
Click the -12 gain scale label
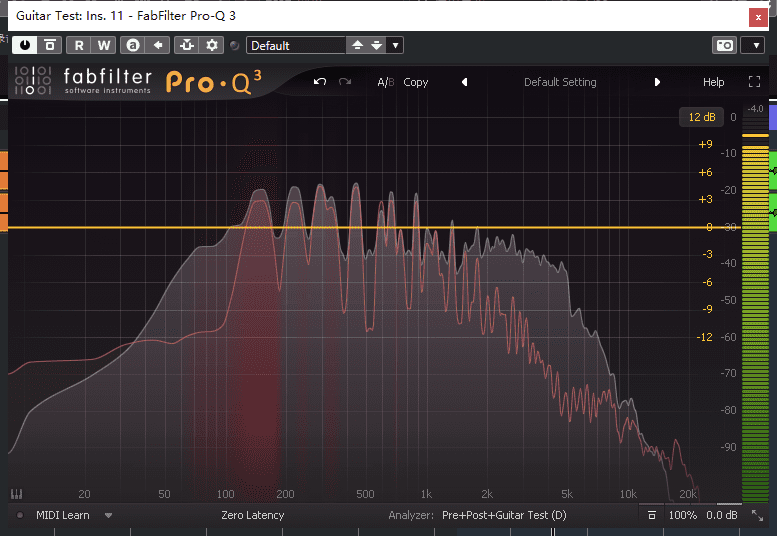coord(704,337)
